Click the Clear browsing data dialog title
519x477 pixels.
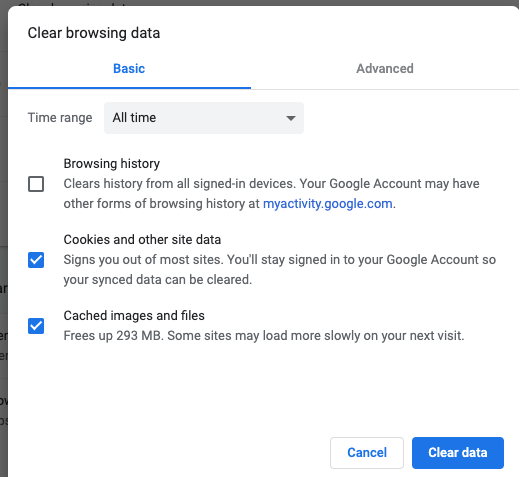(94, 33)
